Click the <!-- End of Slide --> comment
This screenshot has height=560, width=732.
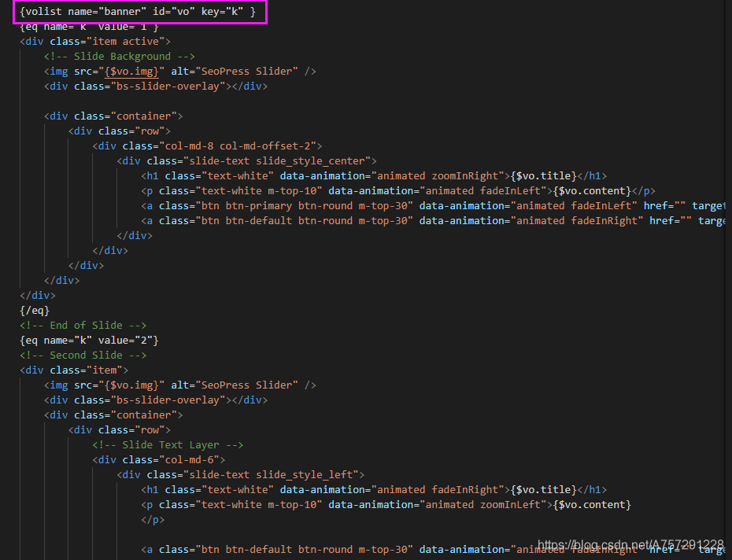tap(83, 326)
